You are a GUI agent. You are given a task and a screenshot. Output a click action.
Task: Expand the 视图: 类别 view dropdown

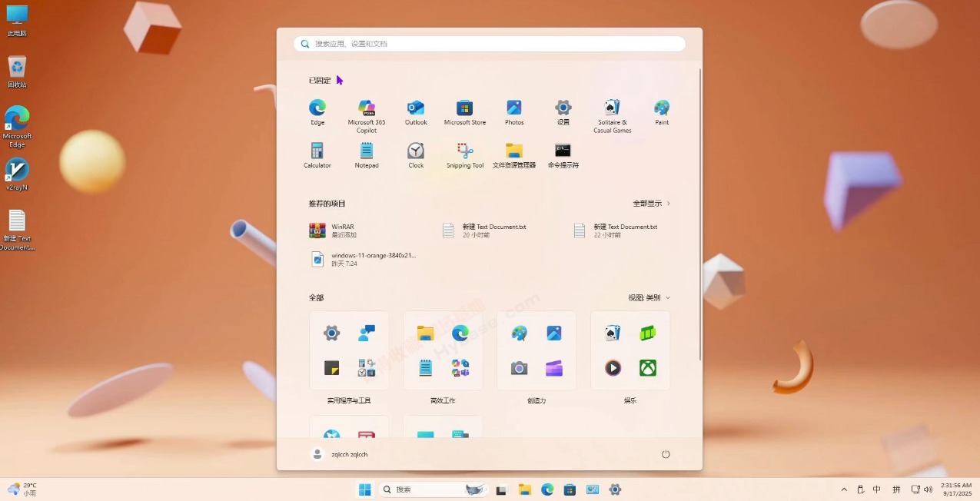[x=649, y=298]
